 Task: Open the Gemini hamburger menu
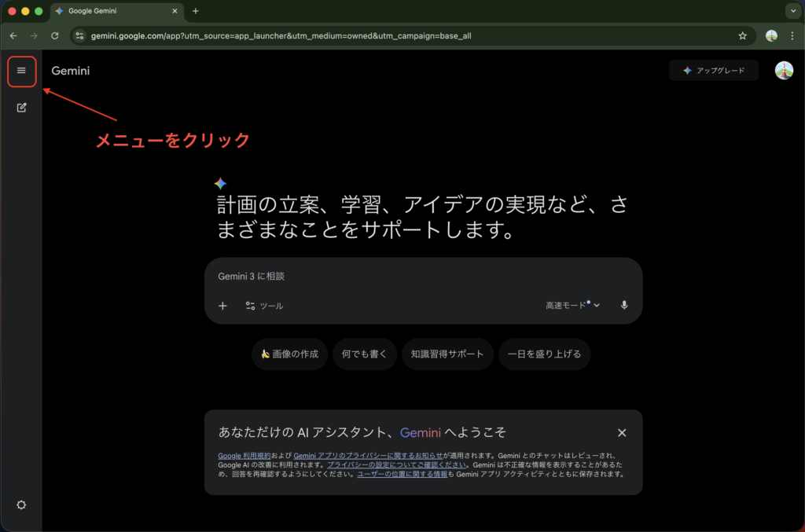tap(21, 71)
